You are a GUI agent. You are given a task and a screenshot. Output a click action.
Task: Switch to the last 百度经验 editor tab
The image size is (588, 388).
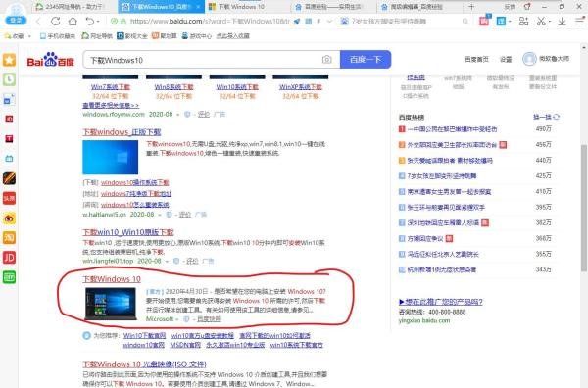tap(418, 7)
